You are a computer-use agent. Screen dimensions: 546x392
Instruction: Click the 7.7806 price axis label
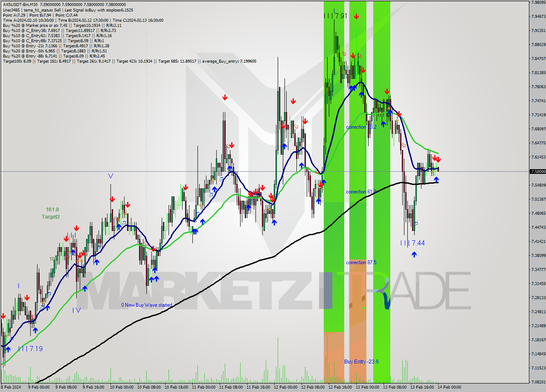pos(538,86)
